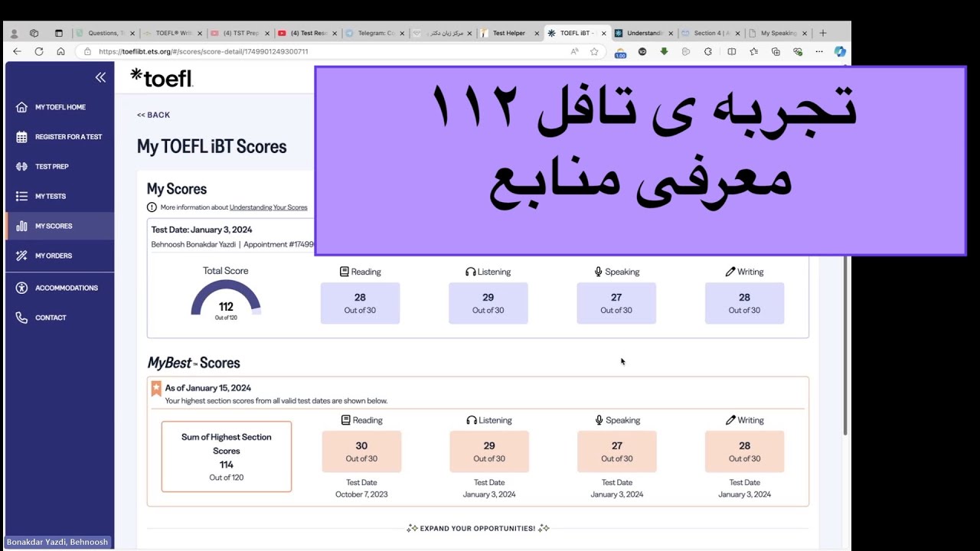This screenshot has height=551, width=980.
Task: Open Accommodations in the sidebar
Action: coord(59,288)
